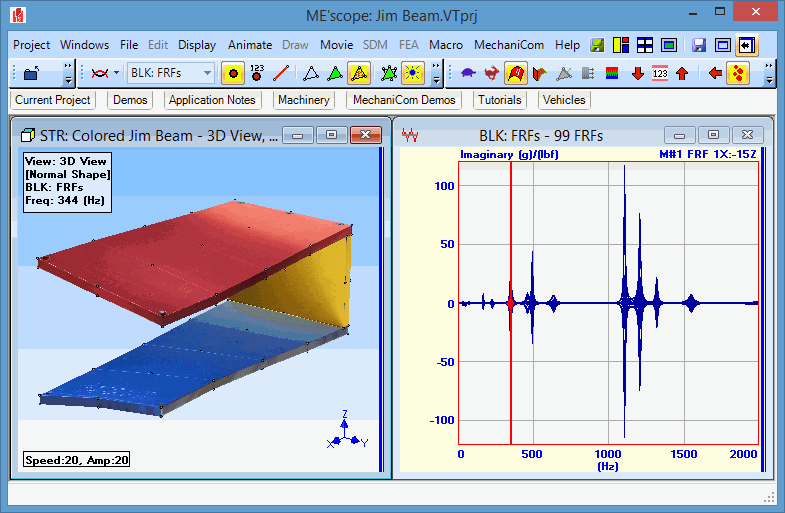Click the Tutorials button

pos(499,100)
